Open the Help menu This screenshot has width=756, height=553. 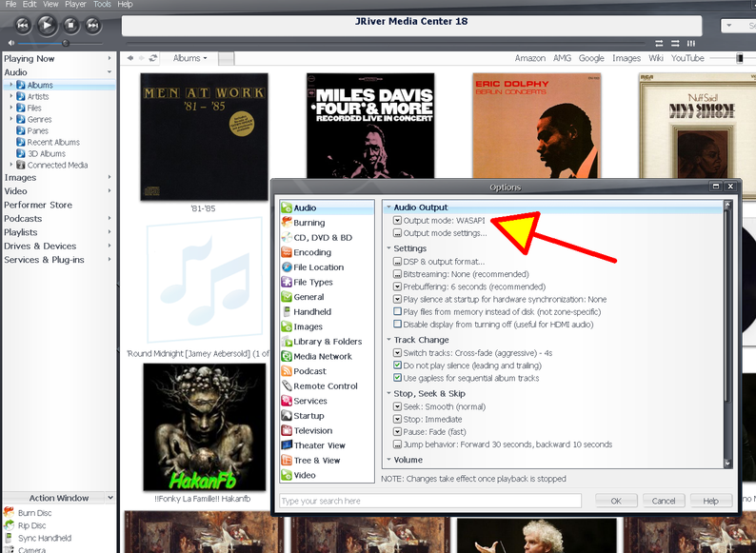tap(125, 5)
